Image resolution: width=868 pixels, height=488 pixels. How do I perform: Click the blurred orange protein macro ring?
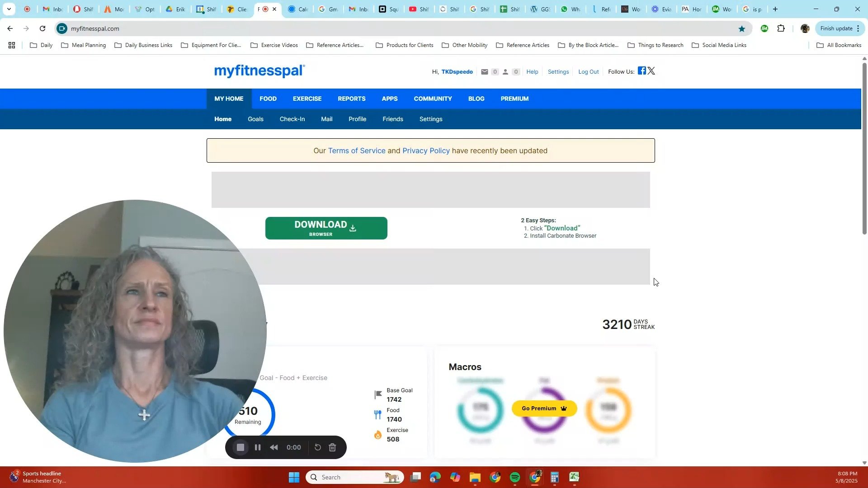[609, 410]
